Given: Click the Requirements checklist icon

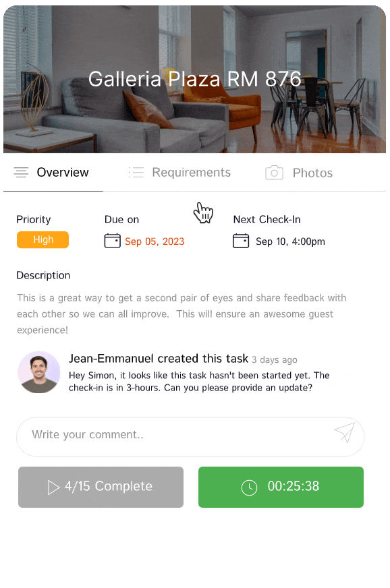Looking at the screenshot, I should click(136, 173).
